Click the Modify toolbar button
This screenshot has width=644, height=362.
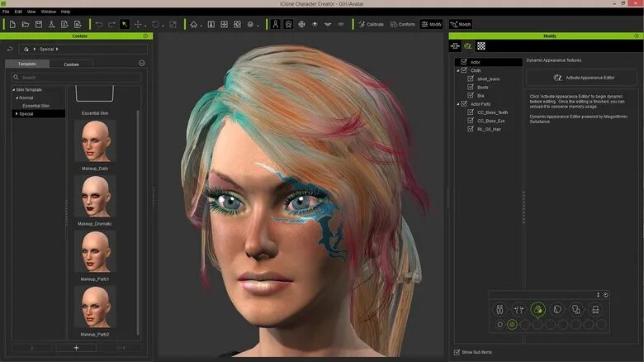pyautogui.click(x=432, y=24)
